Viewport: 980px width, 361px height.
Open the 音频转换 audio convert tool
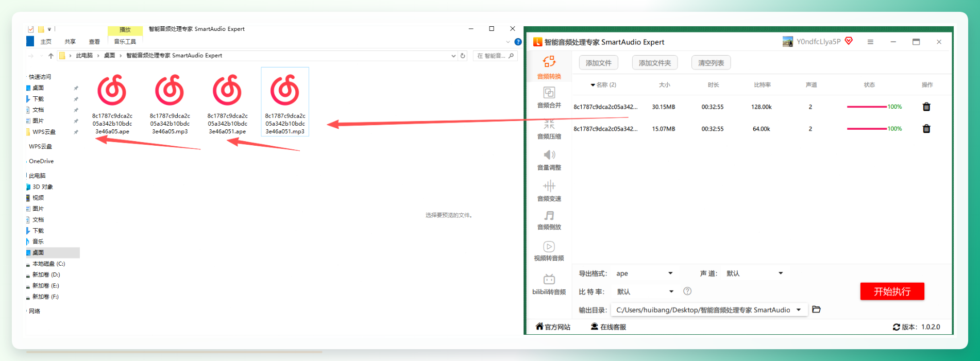coord(549,67)
